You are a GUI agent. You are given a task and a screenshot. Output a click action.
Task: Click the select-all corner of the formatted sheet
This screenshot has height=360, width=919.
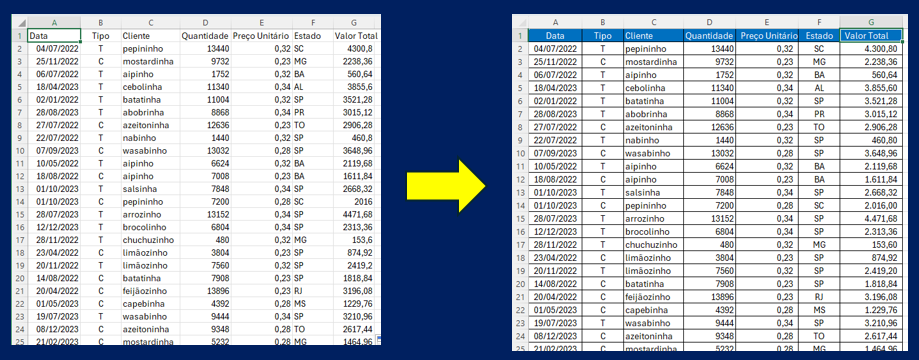point(520,22)
